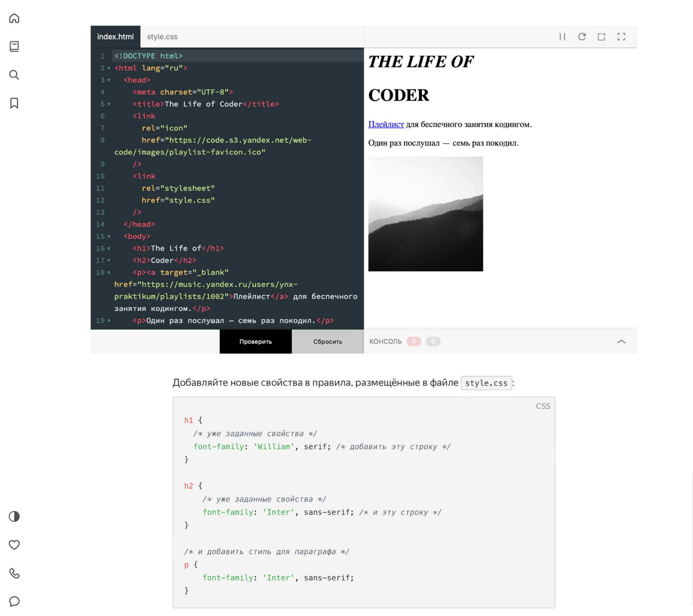Open the course book icon in sidebar
Viewport: 693px width, 616px height.
coord(14,46)
